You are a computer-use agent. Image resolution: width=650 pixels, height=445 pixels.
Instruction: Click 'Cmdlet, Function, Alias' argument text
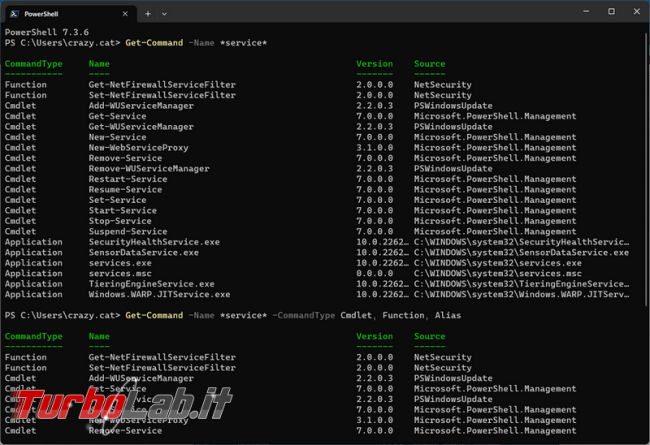click(x=400, y=316)
